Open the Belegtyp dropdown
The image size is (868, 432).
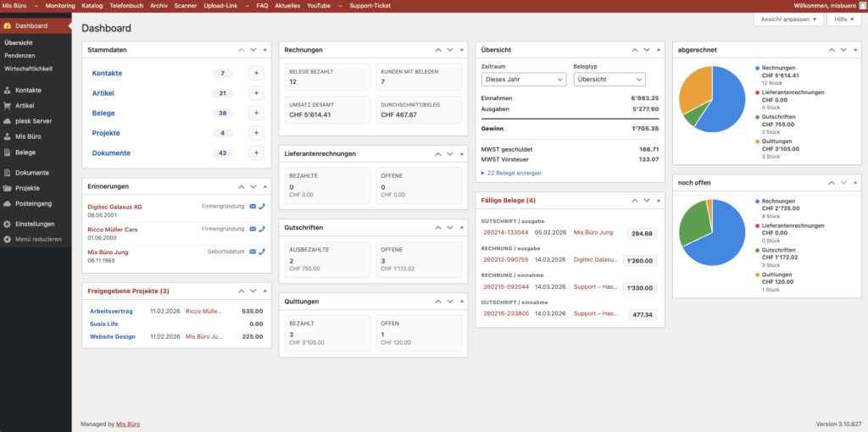(609, 80)
